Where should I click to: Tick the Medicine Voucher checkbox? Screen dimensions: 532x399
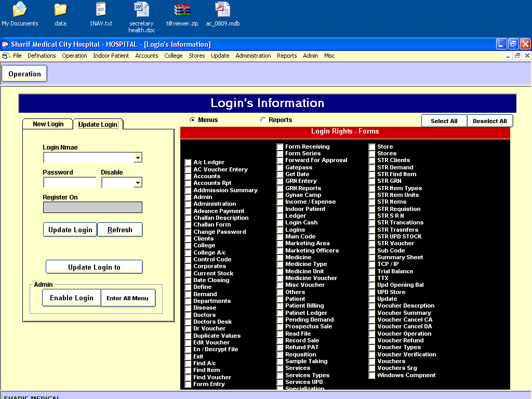click(280, 278)
